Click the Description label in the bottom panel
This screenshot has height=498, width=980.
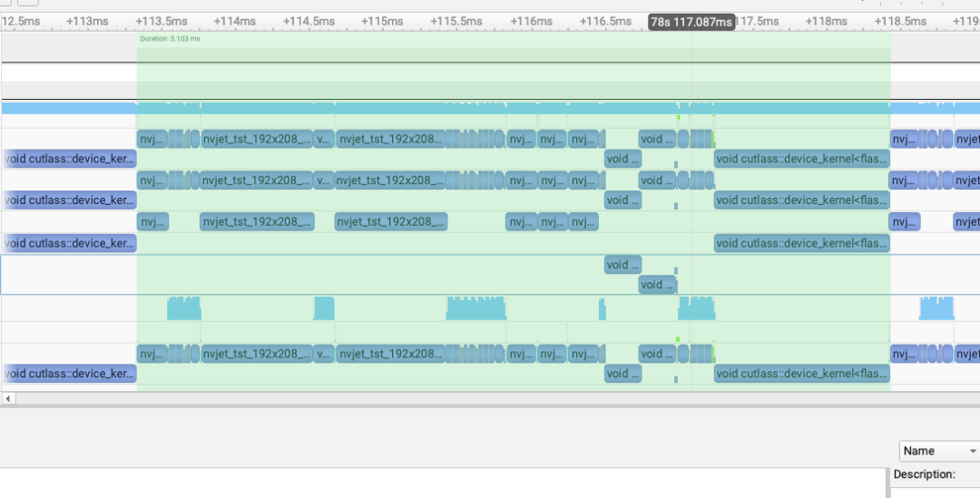[x=924, y=474]
